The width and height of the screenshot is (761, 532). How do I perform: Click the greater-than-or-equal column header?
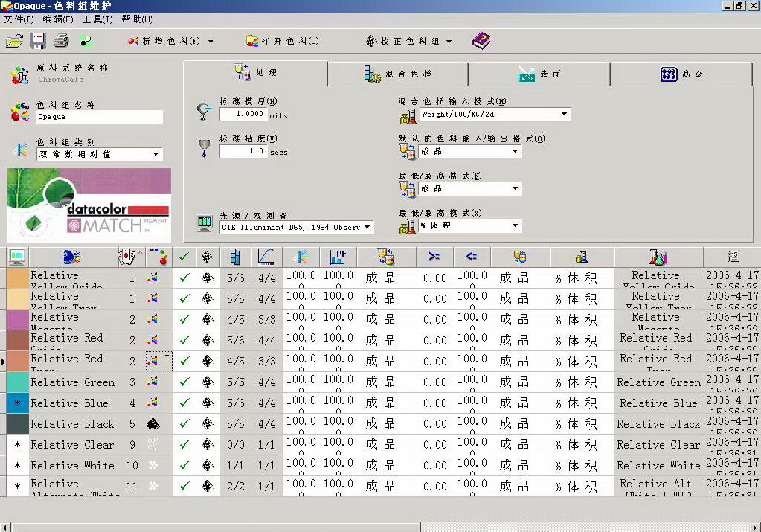434,257
